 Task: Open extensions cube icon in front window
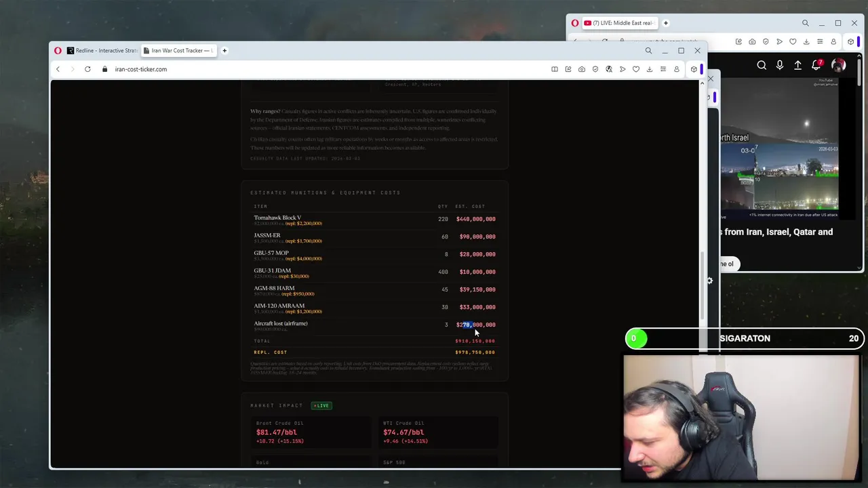694,69
